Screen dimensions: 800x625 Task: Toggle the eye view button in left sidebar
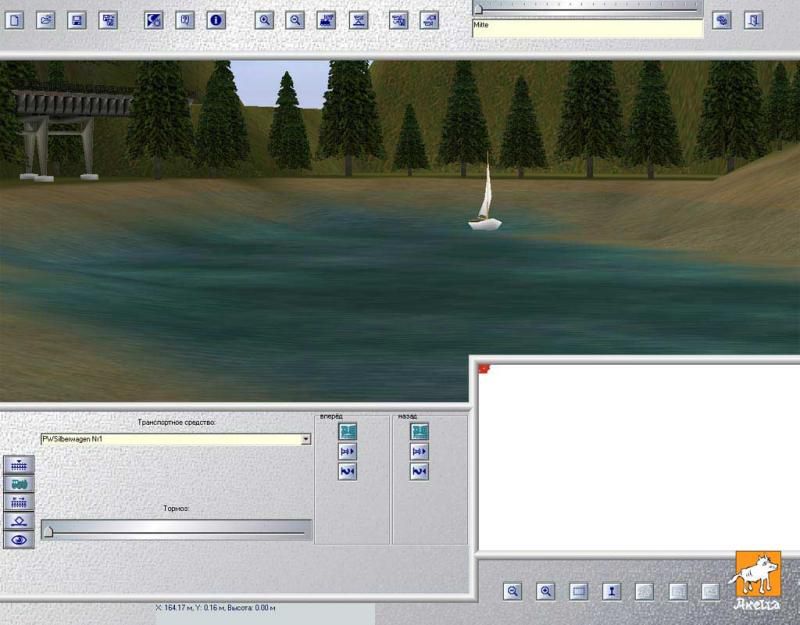click(19, 540)
